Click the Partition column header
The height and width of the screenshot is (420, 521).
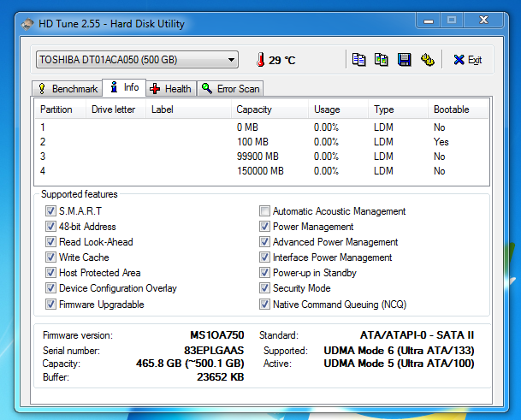pos(61,109)
